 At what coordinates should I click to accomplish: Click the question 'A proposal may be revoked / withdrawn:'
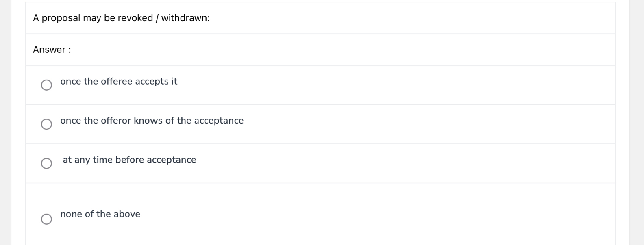tap(121, 18)
